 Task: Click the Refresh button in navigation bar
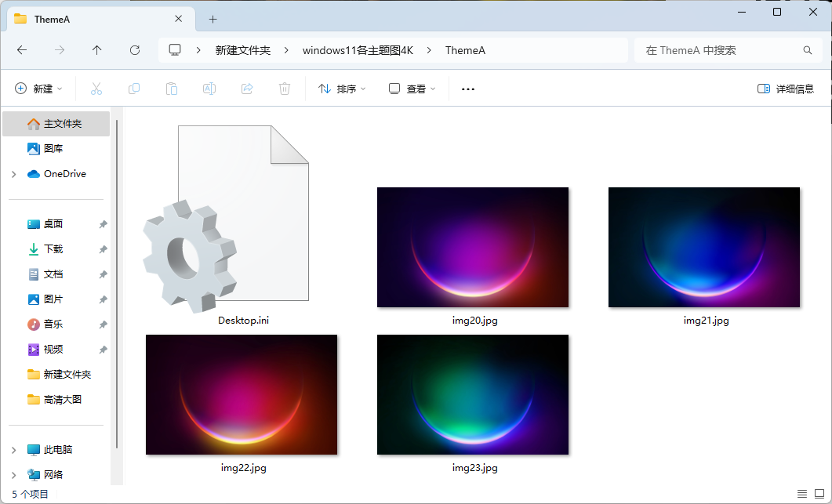point(135,50)
